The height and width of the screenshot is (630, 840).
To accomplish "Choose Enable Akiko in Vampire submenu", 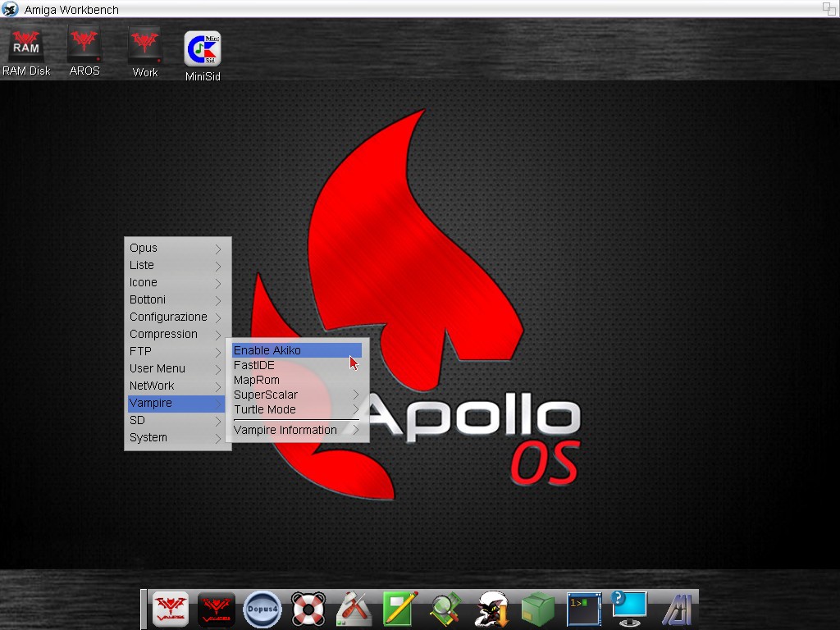I will pos(297,350).
